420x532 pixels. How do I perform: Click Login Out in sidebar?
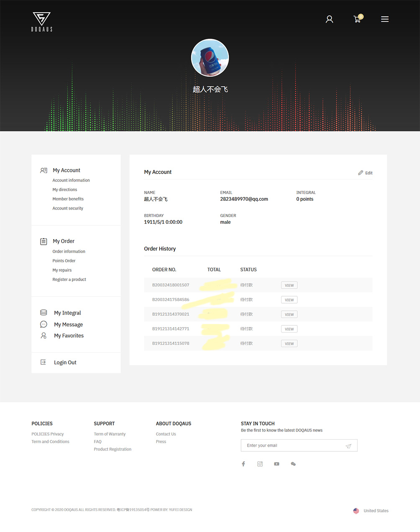pos(65,363)
